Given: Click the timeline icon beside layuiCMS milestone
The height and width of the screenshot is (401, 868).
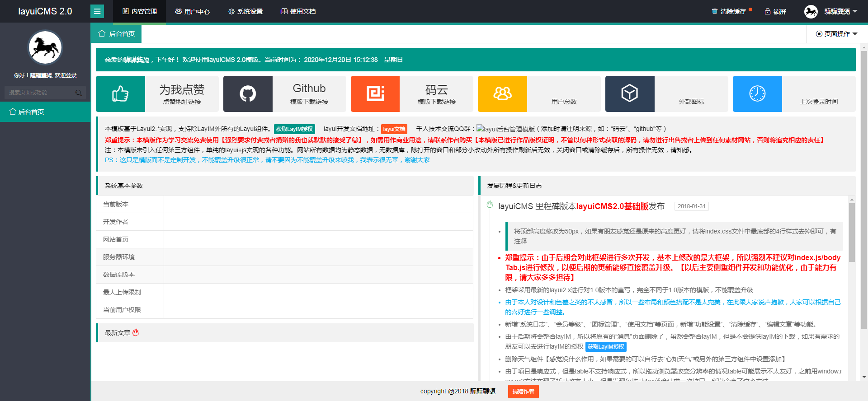Looking at the screenshot, I should tap(490, 205).
